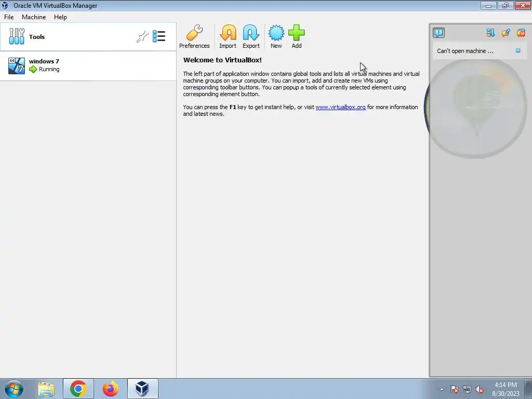
Task: Click the green Running status arrow
Action: pyautogui.click(x=33, y=69)
